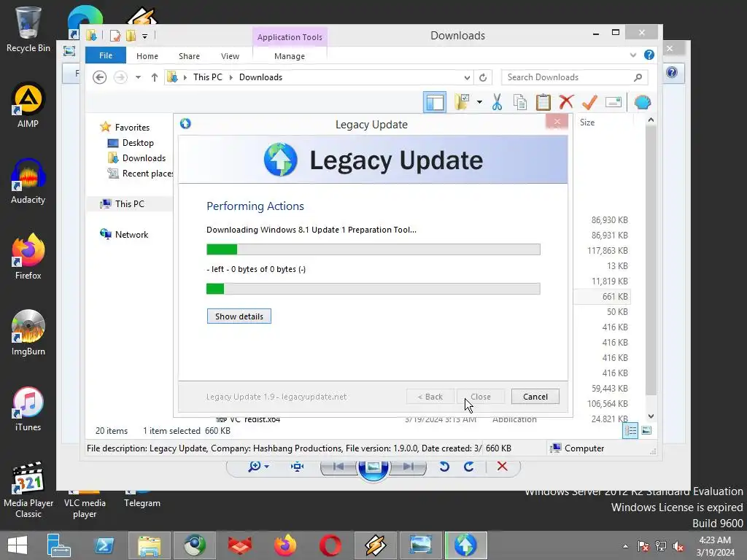Viewport: 747px width, 560px height.
Task: Select This PC in navigation pane
Action: coord(129,204)
